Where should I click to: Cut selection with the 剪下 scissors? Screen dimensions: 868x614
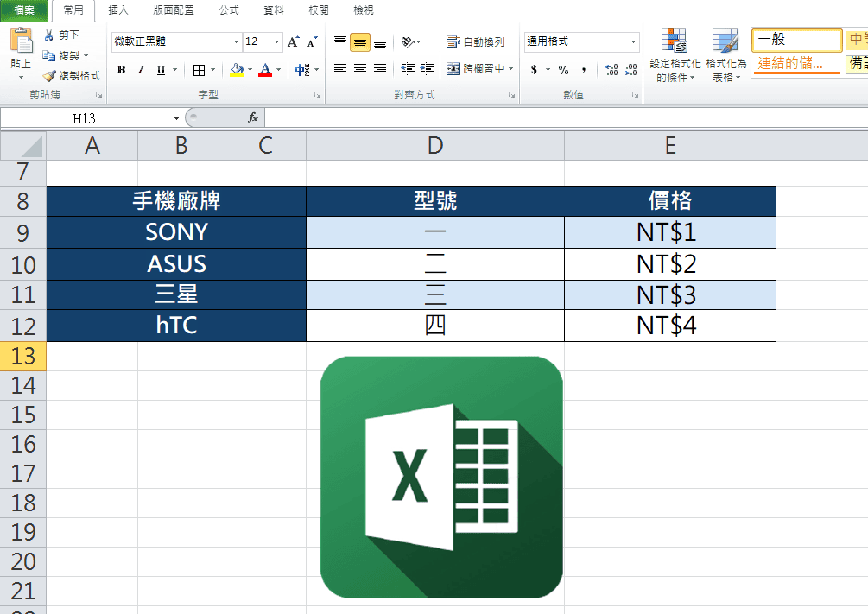(61, 35)
